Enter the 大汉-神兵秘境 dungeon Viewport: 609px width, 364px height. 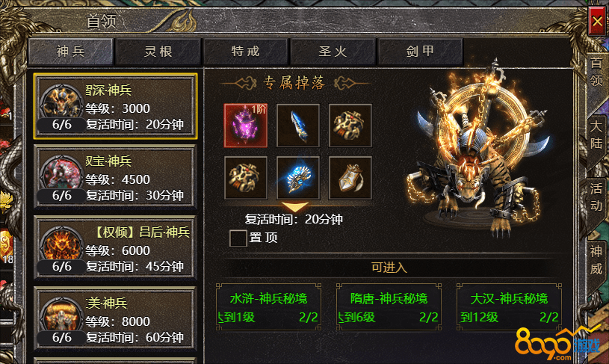(x=509, y=307)
